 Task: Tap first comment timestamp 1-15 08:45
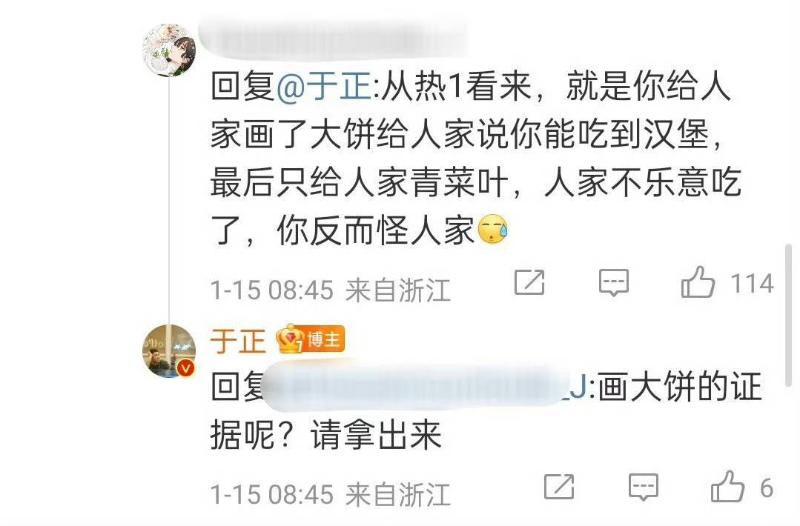coord(272,290)
